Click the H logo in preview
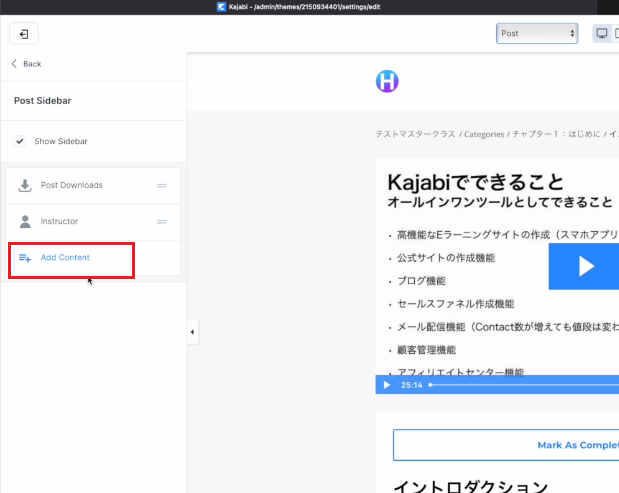 click(x=387, y=81)
